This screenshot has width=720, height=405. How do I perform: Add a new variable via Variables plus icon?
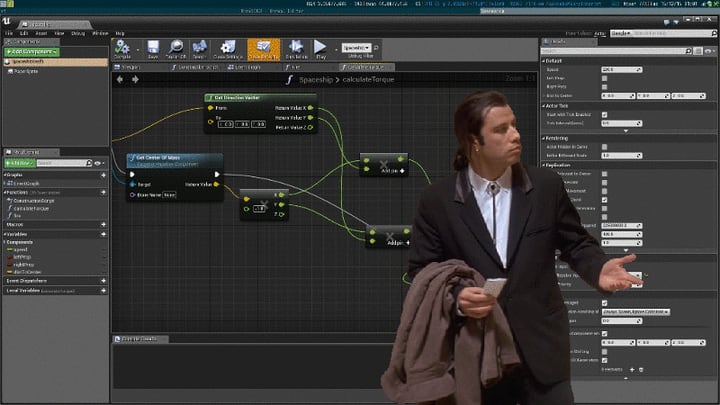103,234
